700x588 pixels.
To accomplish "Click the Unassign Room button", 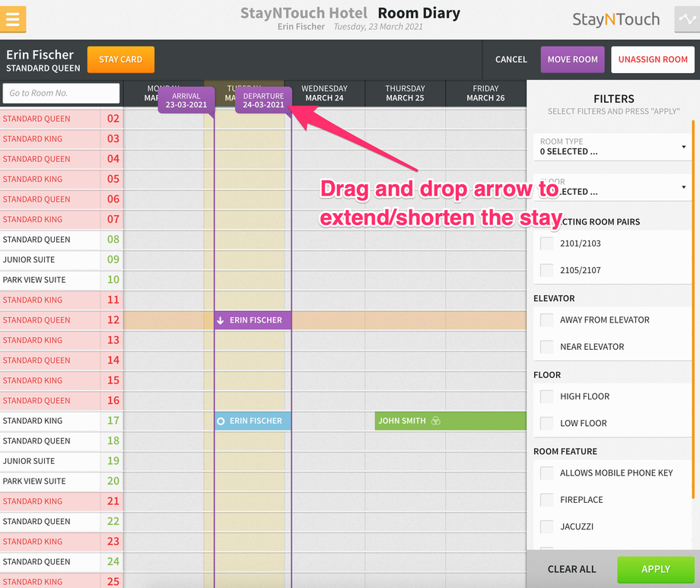I will pos(651,59).
